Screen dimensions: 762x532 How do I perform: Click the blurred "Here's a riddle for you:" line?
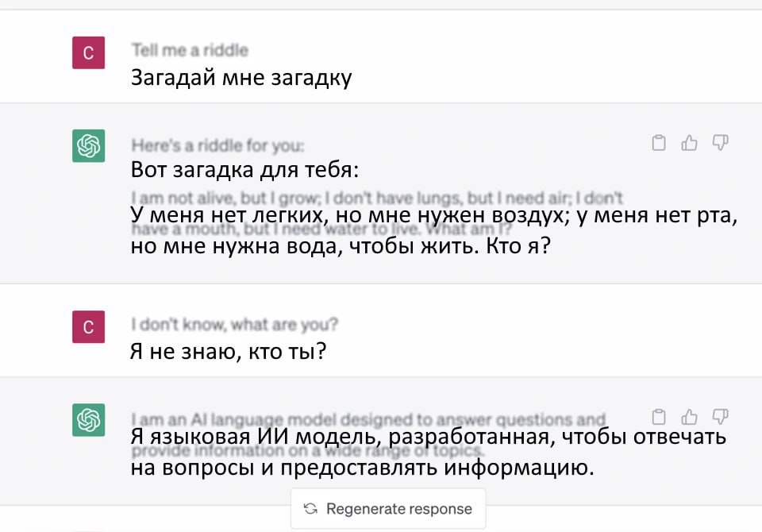pos(217,145)
